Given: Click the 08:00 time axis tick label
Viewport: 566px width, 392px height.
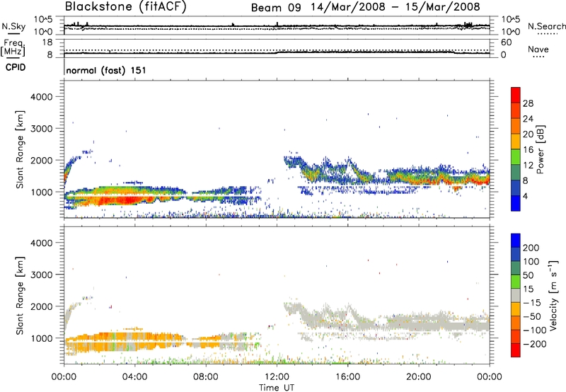Looking at the screenshot, I should click(x=206, y=377).
